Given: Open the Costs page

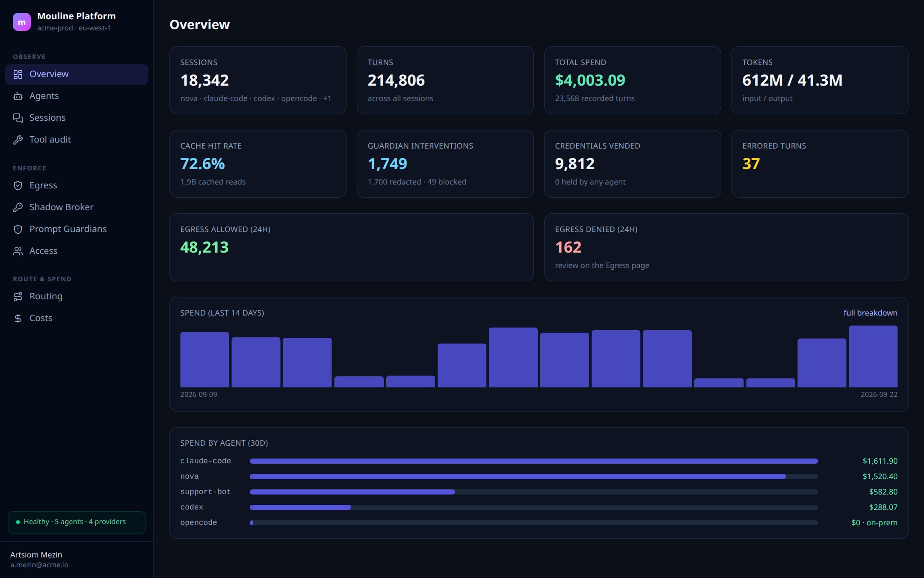Looking at the screenshot, I should point(77,319).
